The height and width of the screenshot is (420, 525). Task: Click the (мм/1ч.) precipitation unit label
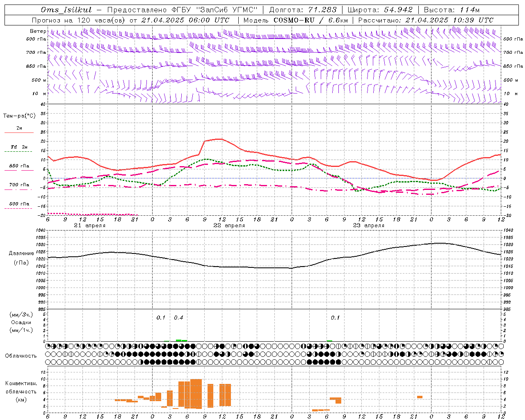[21, 330]
